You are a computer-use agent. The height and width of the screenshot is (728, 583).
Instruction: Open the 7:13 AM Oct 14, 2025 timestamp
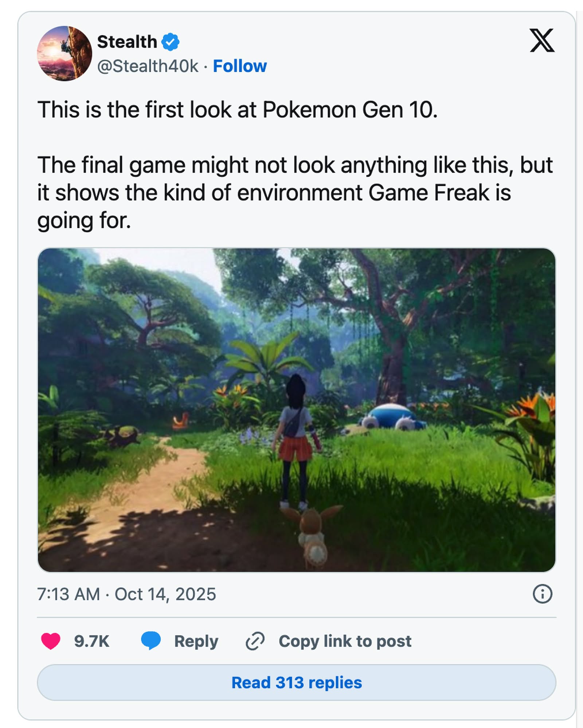coord(126,594)
